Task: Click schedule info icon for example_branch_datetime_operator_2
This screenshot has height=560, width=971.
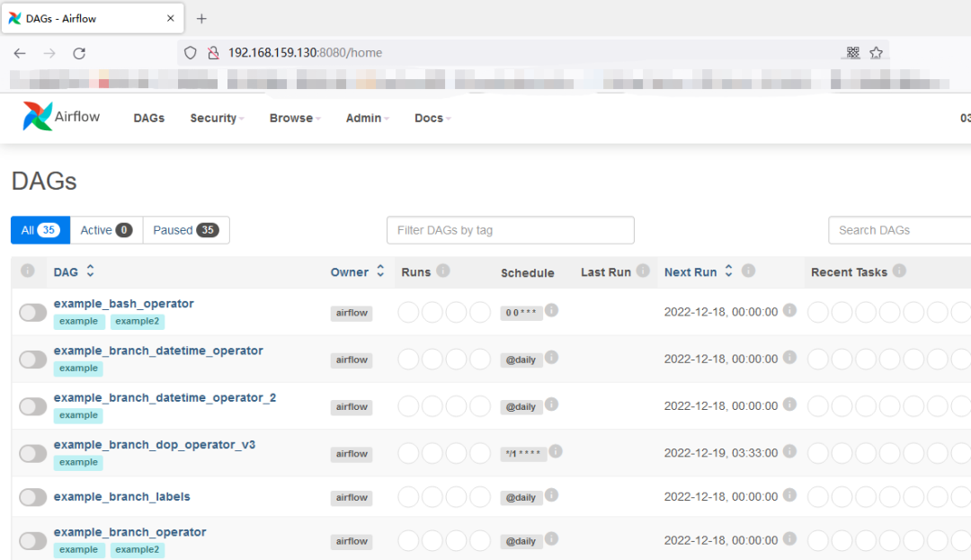Action: click(x=551, y=404)
